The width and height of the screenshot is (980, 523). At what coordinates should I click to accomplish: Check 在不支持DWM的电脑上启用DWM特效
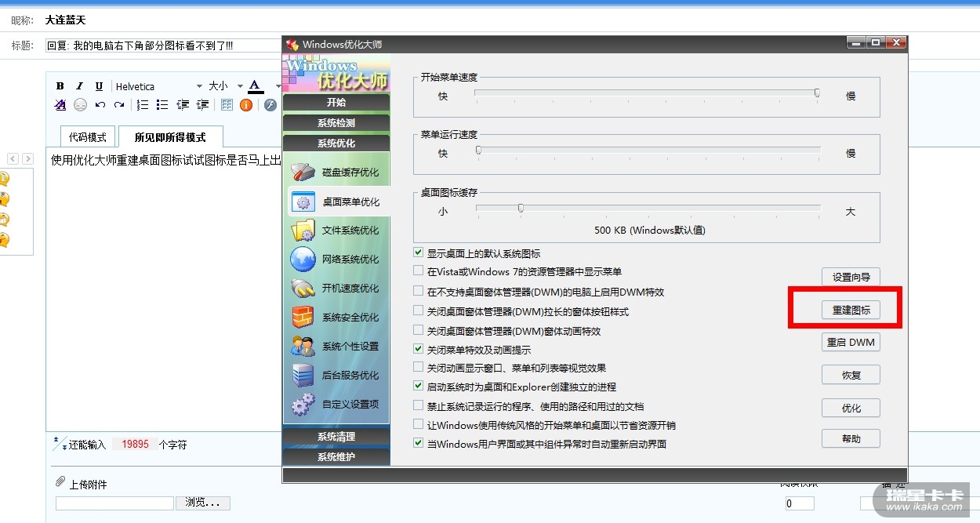coord(418,291)
